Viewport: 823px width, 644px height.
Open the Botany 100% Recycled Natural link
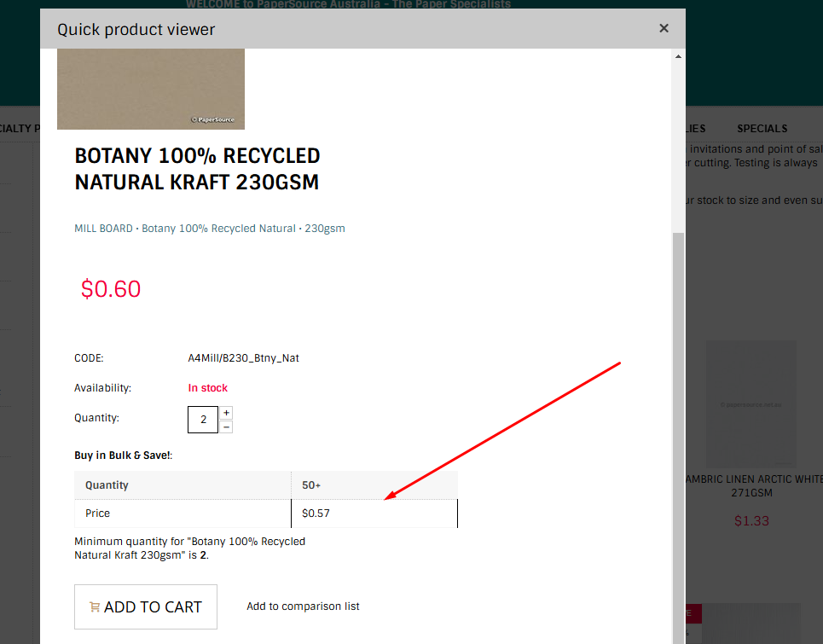(219, 229)
